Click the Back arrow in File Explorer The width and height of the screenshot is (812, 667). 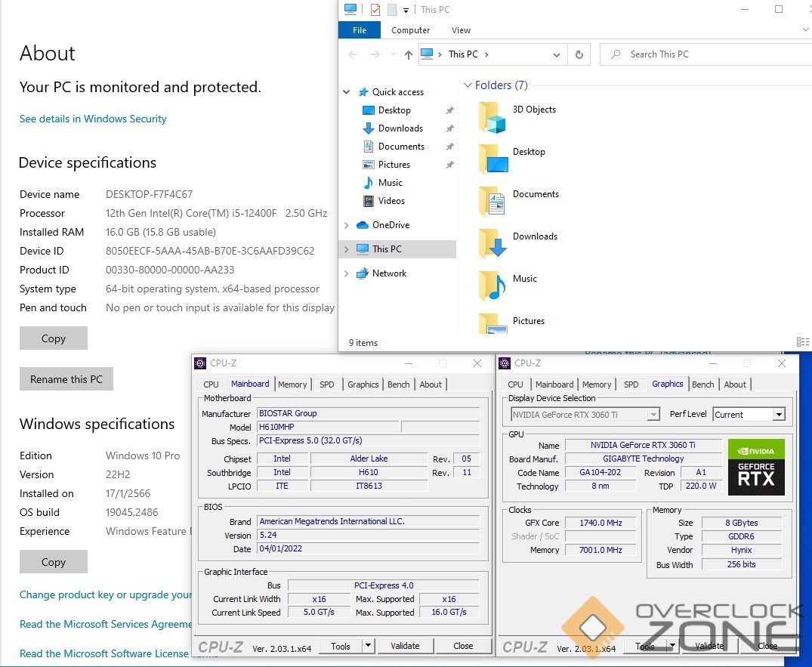(353, 54)
